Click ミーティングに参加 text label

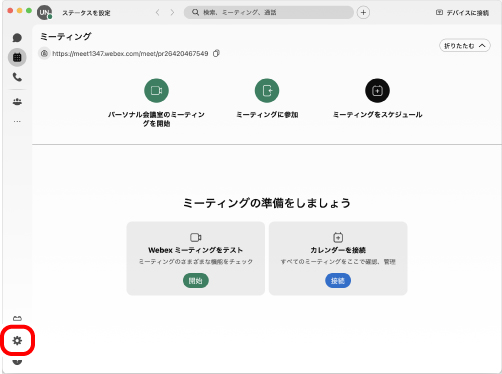267,115
